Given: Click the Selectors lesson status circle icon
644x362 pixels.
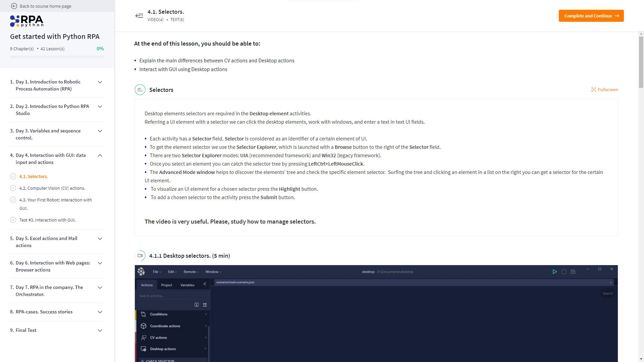Looking at the screenshot, I should [13, 176].
